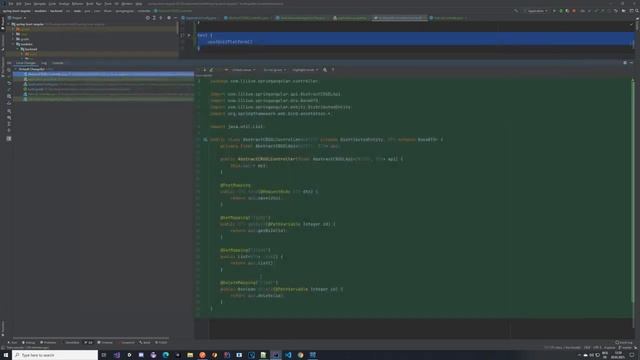Open the Debug tool window button
The width and height of the screenshot is (640, 360).
click(29, 342)
